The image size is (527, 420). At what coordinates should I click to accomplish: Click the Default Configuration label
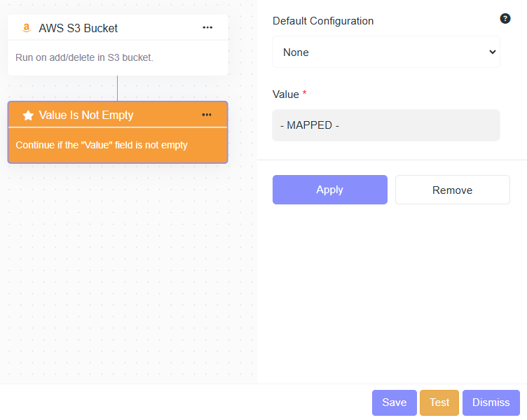(x=322, y=21)
